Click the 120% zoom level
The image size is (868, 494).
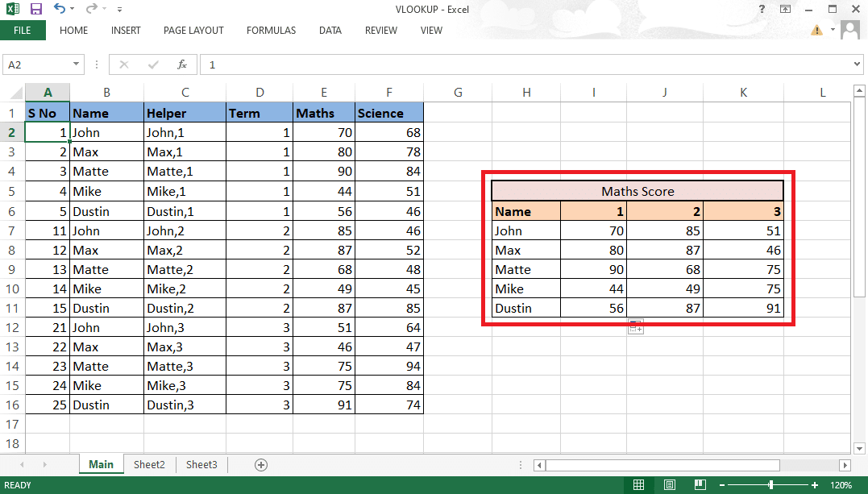click(841, 485)
